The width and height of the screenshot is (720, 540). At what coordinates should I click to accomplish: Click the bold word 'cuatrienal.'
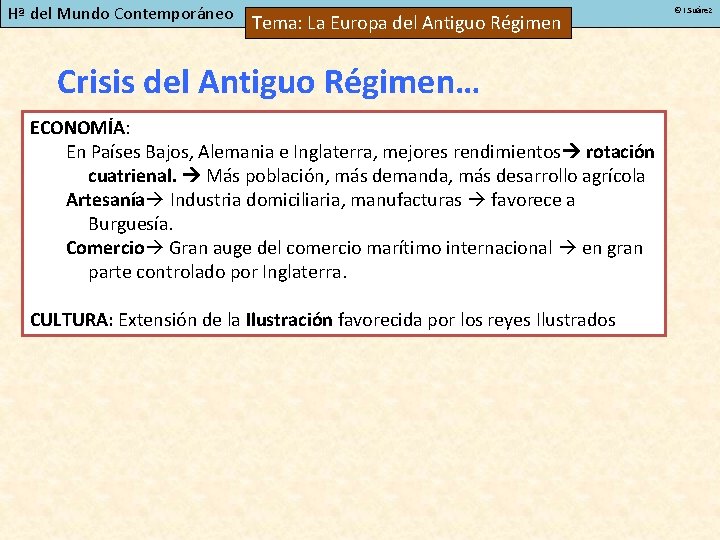[x=132, y=176]
